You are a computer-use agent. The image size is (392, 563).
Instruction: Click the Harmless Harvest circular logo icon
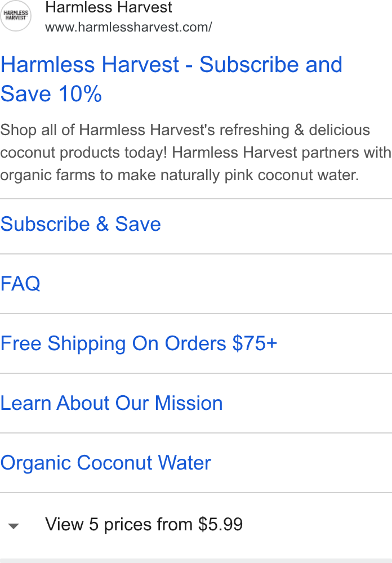point(15,16)
